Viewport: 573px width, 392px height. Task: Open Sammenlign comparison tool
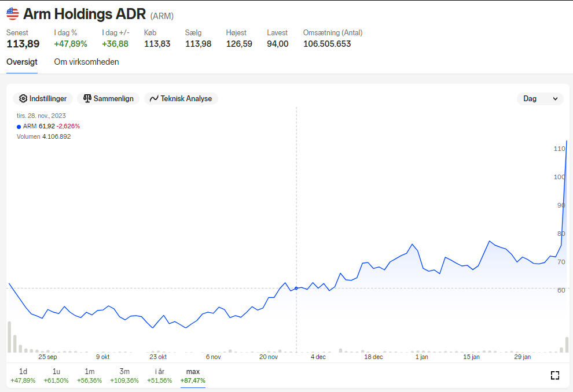point(108,98)
